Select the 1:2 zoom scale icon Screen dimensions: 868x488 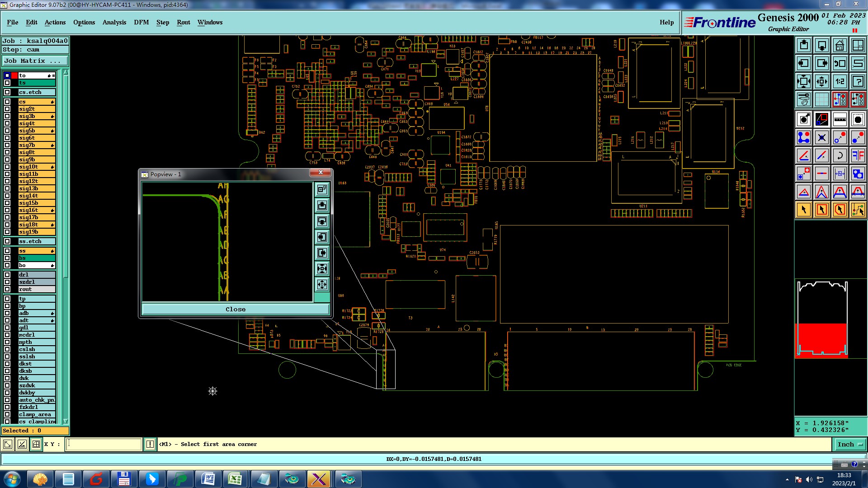coord(840,81)
